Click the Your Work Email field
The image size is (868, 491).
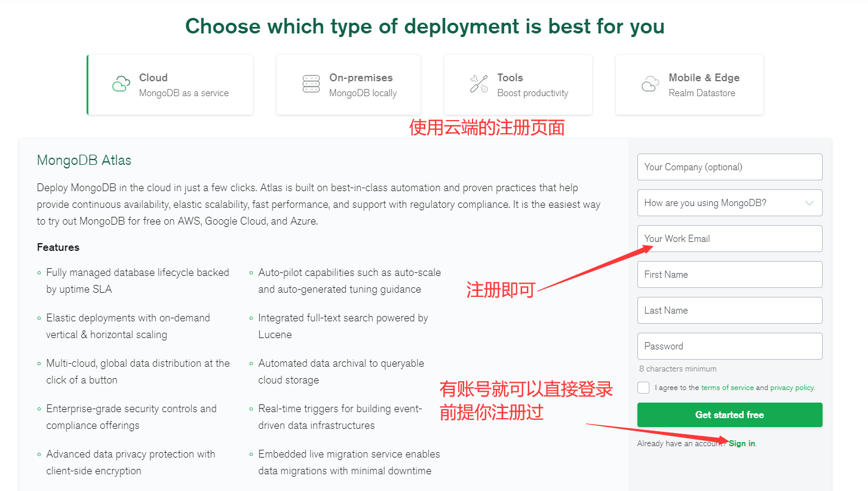click(729, 239)
